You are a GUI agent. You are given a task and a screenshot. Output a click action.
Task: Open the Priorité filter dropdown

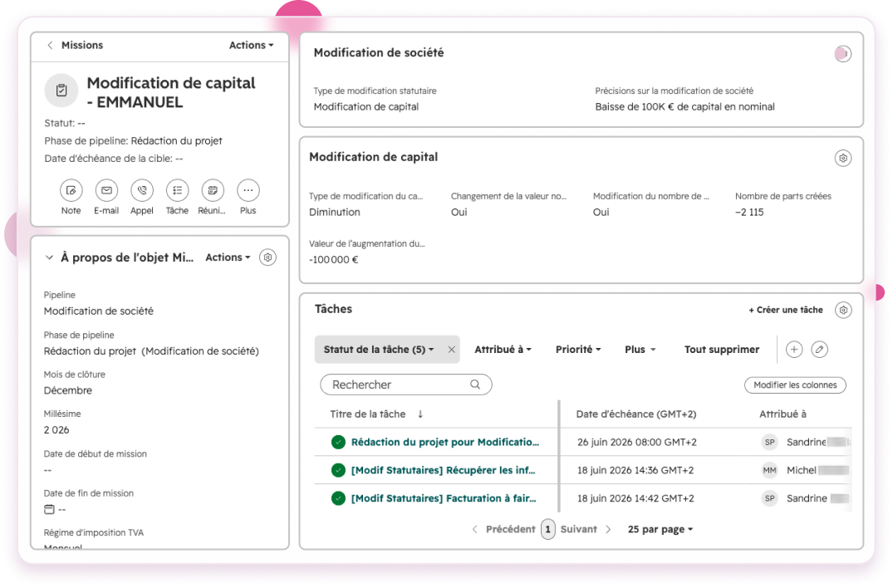(x=578, y=350)
